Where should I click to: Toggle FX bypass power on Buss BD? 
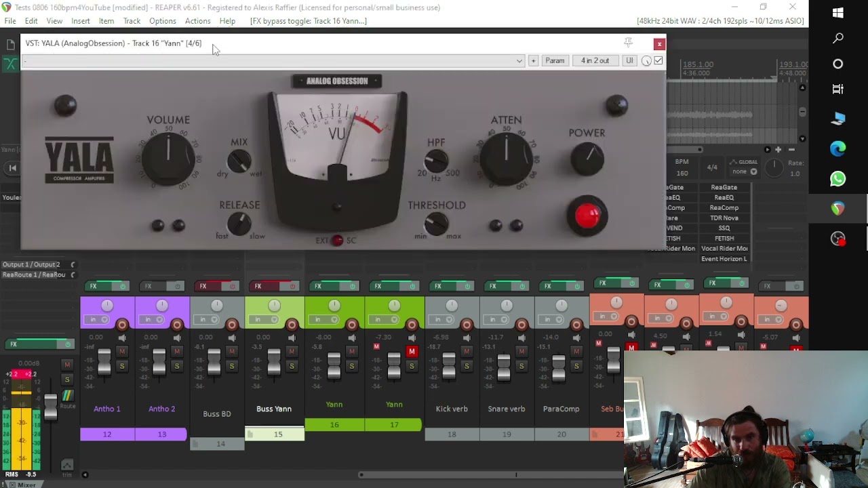click(233, 286)
